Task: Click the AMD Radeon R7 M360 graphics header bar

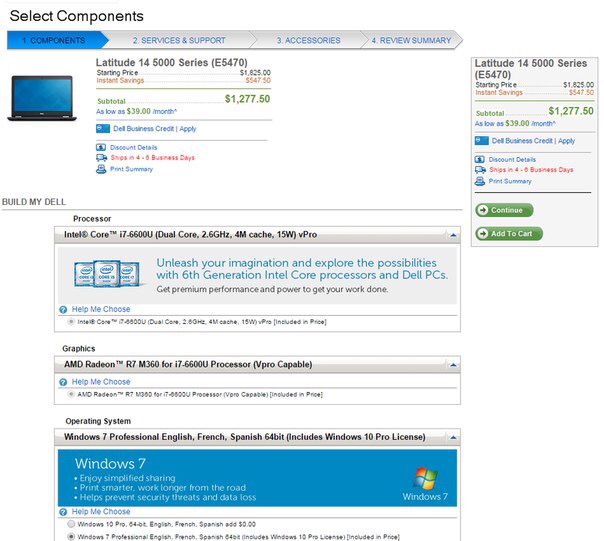Action: pyautogui.click(x=257, y=365)
